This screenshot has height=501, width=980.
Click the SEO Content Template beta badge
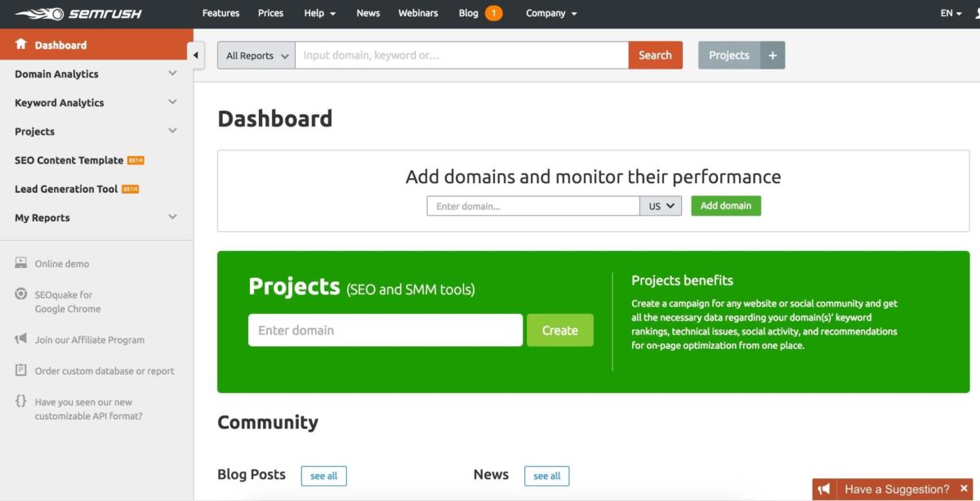click(x=136, y=160)
